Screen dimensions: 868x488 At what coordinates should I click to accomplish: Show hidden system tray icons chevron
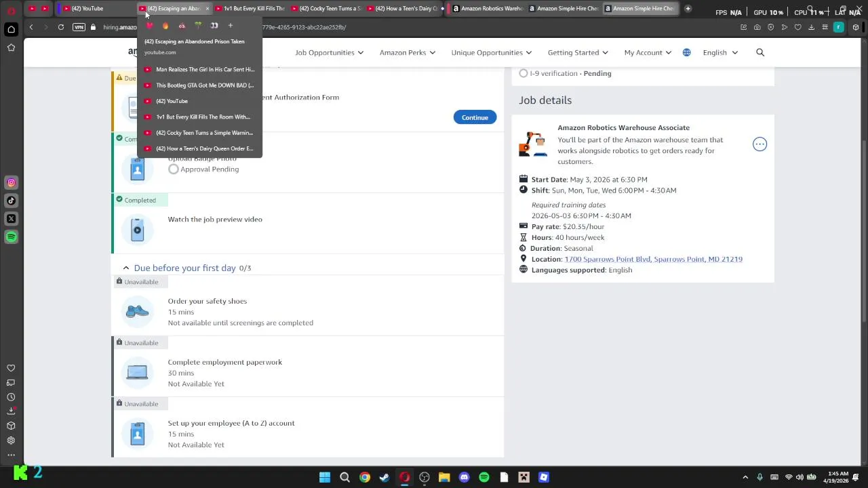click(745, 477)
